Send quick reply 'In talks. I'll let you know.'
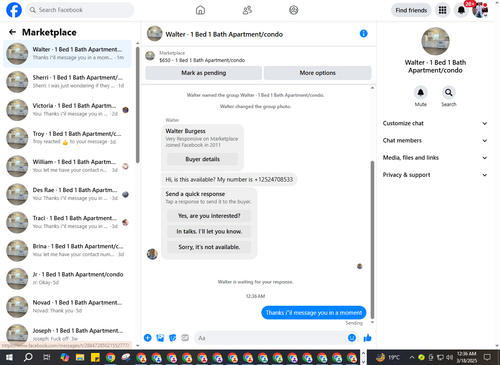 point(209,231)
